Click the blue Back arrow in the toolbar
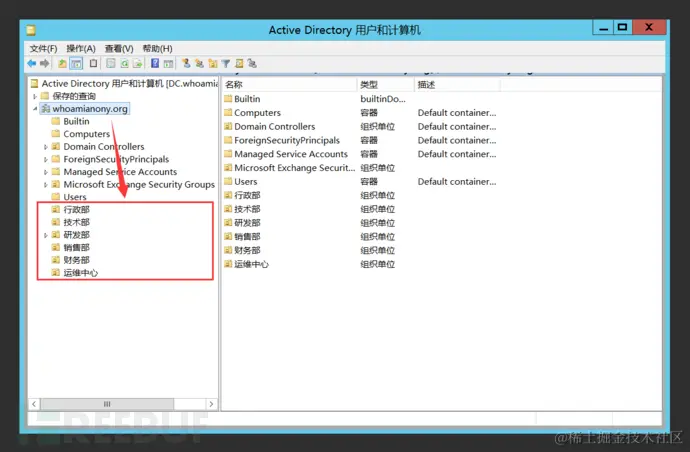690x452 pixels. (32, 64)
